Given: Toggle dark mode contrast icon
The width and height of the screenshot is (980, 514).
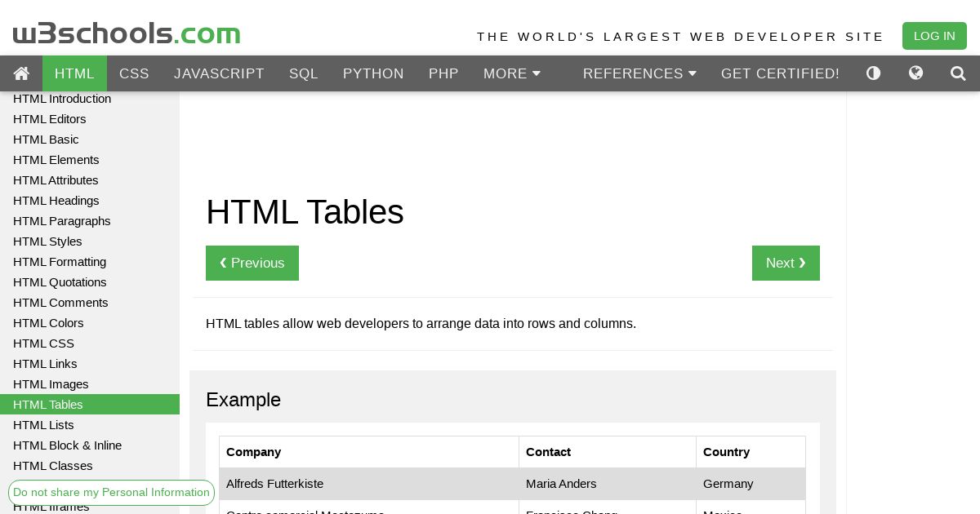Looking at the screenshot, I should [873, 73].
